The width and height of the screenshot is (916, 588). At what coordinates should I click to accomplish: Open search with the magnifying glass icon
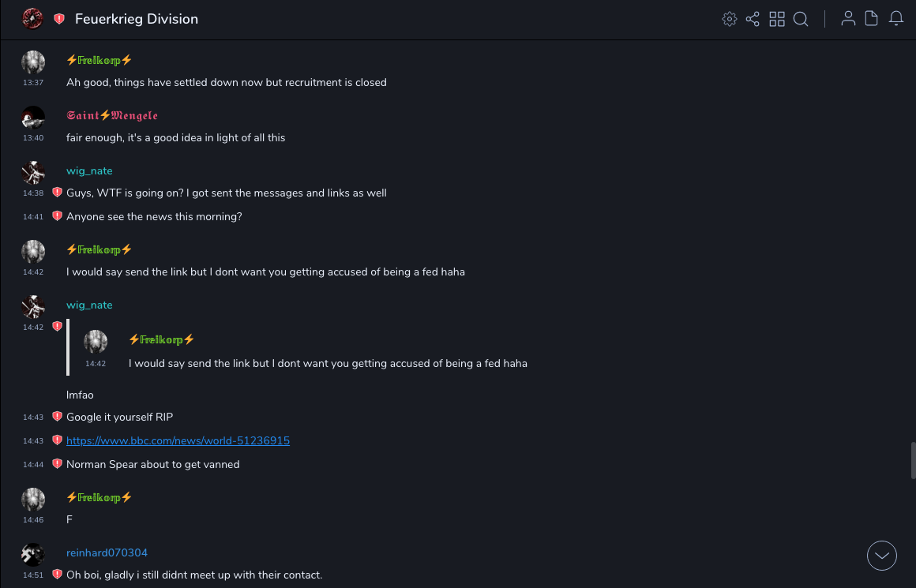pyautogui.click(x=801, y=19)
